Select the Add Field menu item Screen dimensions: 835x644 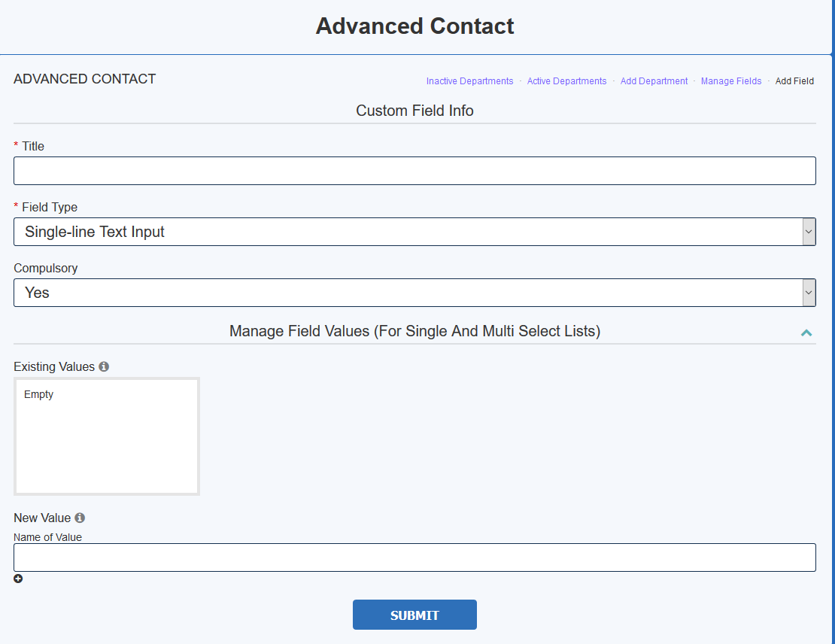click(x=794, y=81)
